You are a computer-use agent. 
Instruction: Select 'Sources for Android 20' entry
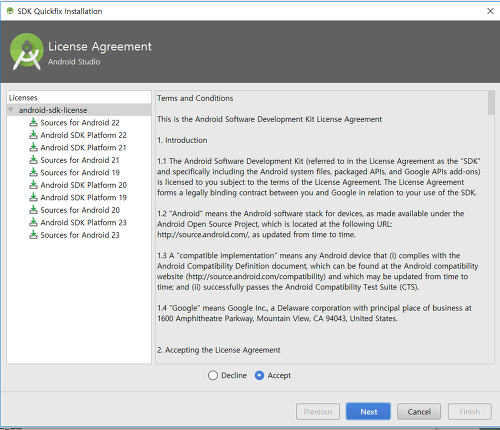80,210
